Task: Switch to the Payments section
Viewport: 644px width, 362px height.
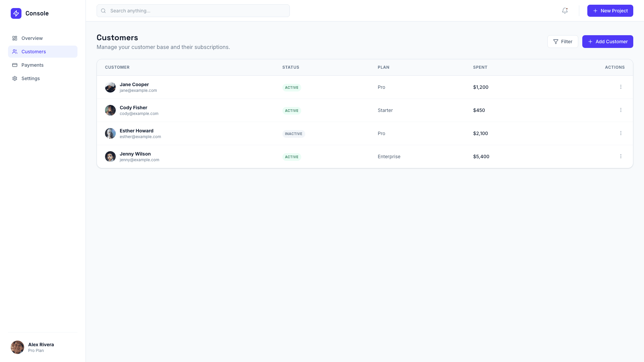Action: point(33,65)
